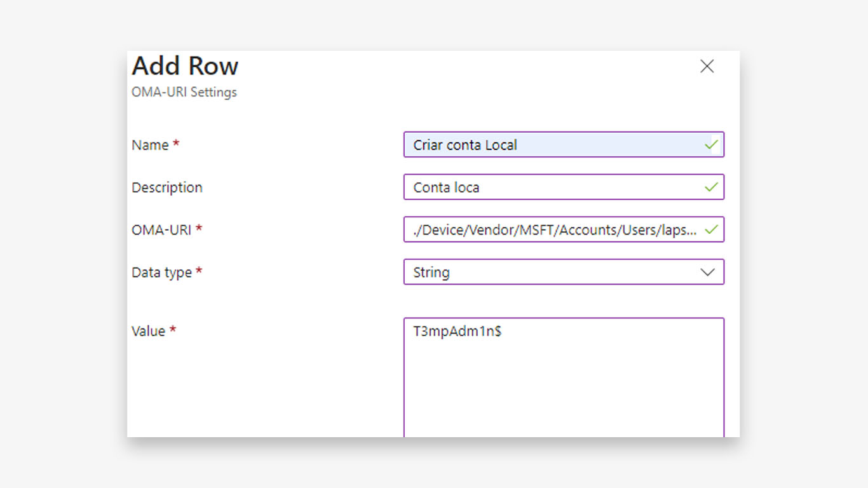Click the Name input field
Viewport: 868px width, 488px height.
click(x=564, y=145)
